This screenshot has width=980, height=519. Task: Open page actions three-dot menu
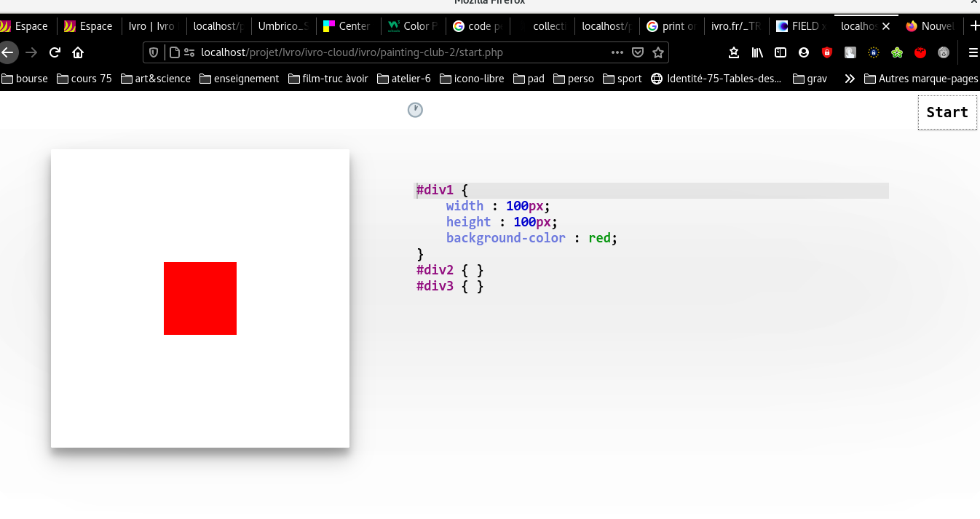click(617, 52)
